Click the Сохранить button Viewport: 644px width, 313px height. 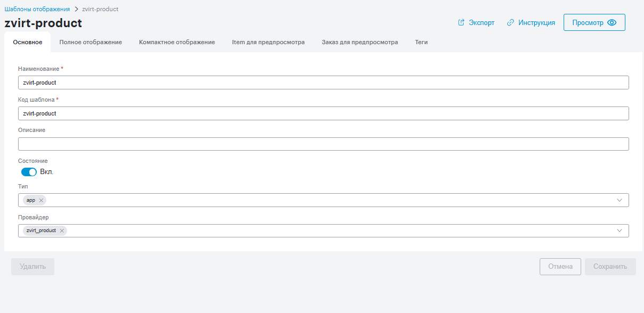(610, 267)
